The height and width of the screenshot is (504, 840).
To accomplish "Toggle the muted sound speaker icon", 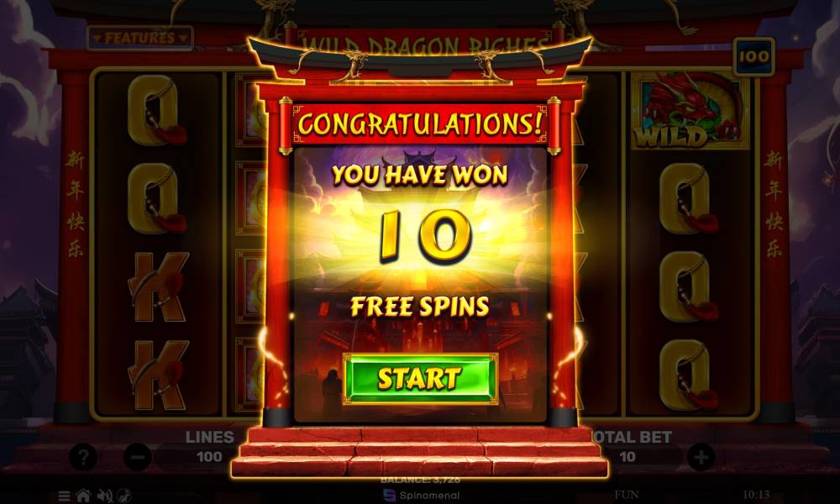I will click(104, 496).
